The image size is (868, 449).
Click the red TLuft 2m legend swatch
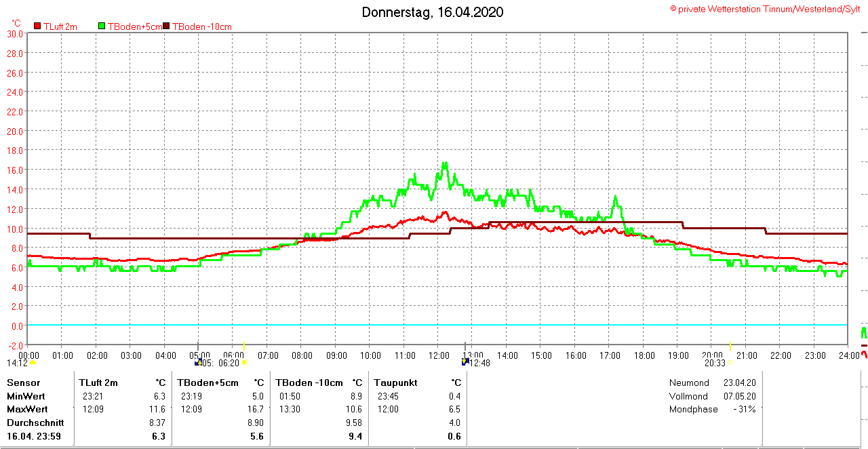click(38, 26)
